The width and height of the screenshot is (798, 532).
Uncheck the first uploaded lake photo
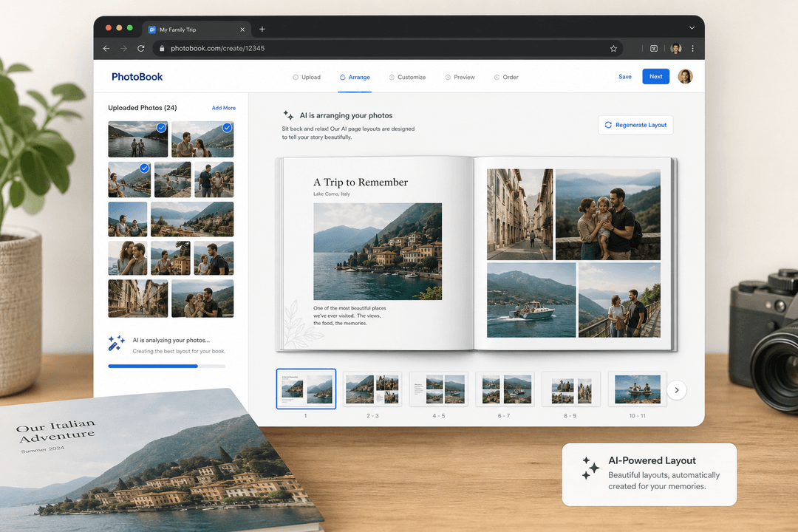161,128
